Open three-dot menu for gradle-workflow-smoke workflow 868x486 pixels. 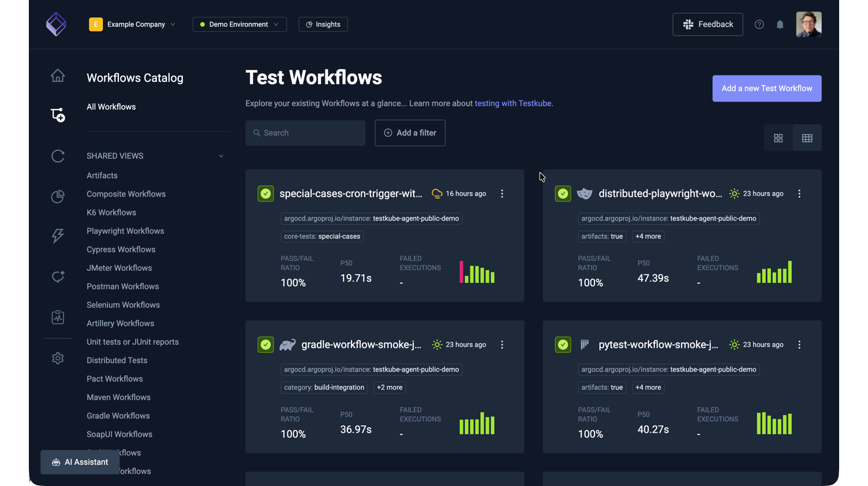coord(502,345)
